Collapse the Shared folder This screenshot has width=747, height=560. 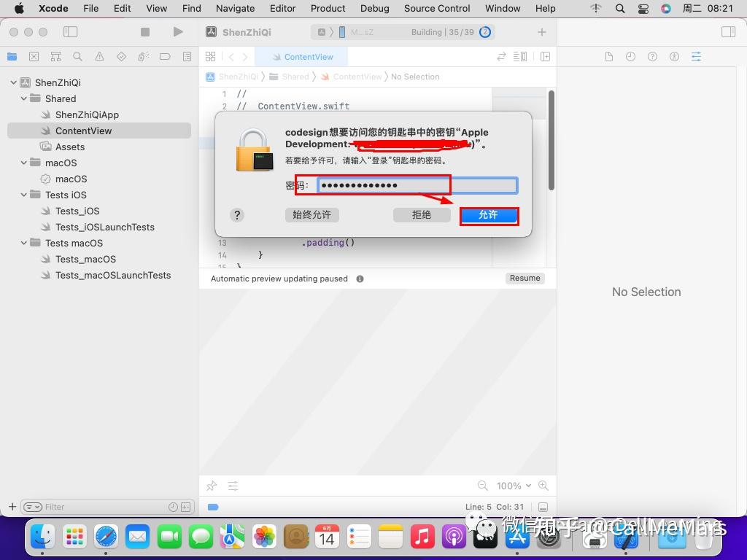24,98
